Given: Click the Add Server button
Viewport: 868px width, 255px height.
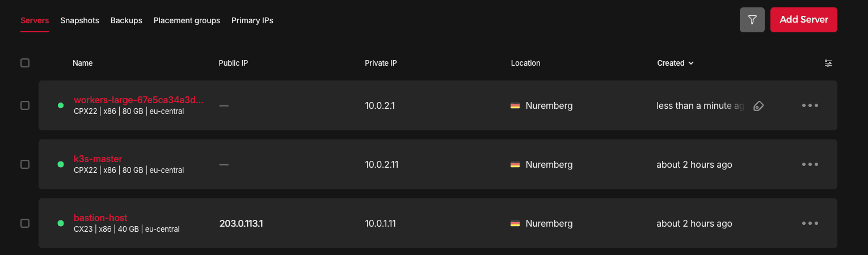Looking at the screenshot, I should point(803,20).
